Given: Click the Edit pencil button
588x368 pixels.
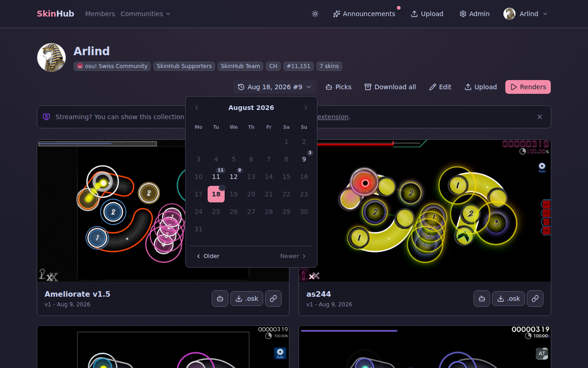Looking at the screenshot, I should point(441,87).
